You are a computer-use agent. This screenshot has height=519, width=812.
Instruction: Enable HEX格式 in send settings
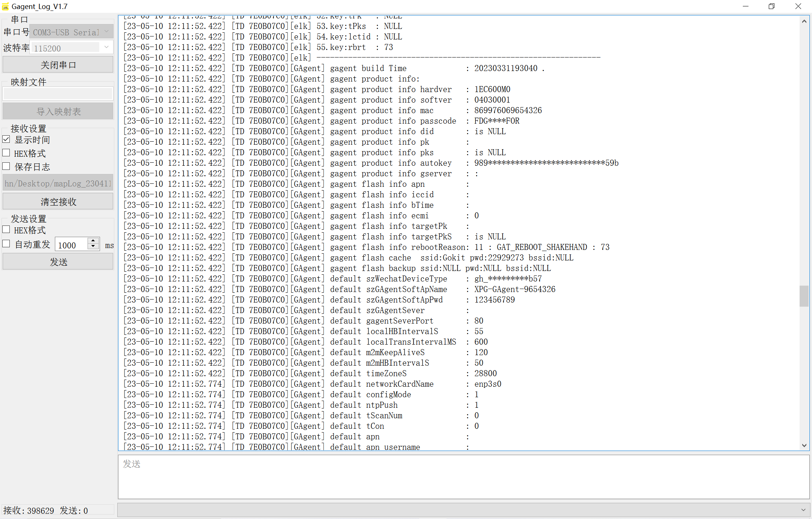coord(6,230)
